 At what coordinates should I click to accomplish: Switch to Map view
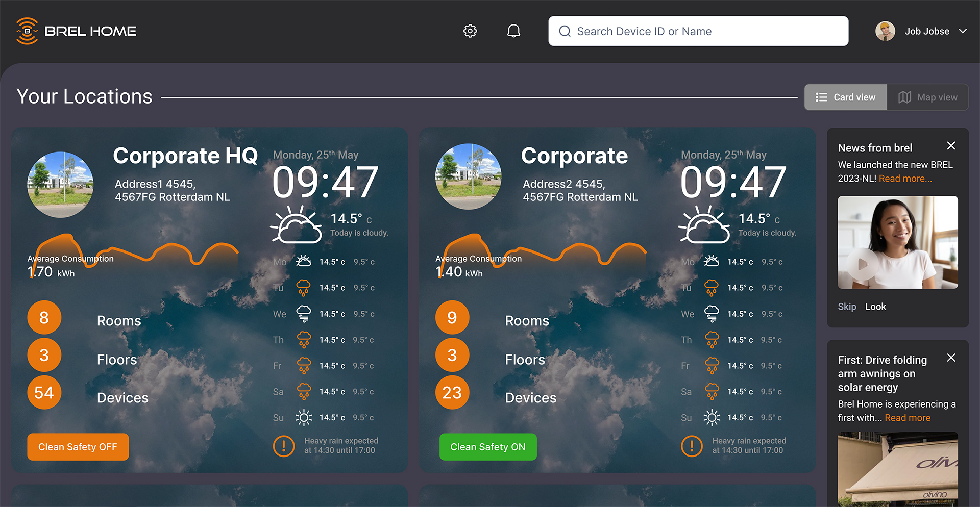tap(927, 97)
